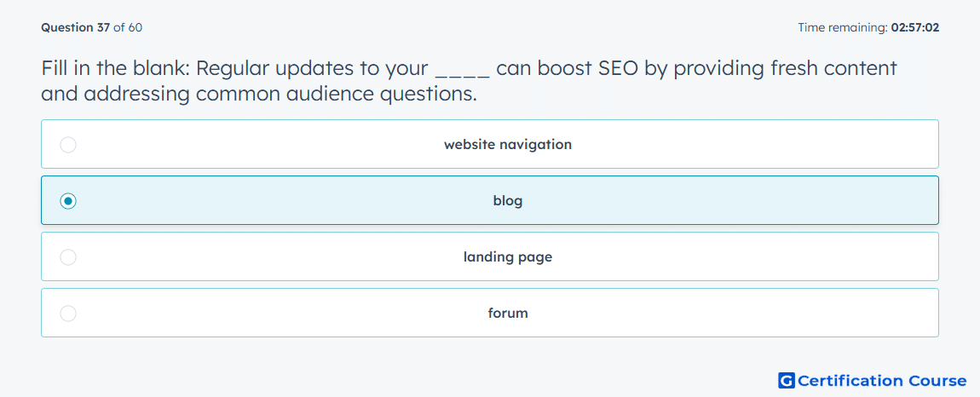Image resolution: width=980 pixels, height=397 pixels.
Task: Click the 'website navigation' answer label
Action: click(x=508, y=145)
